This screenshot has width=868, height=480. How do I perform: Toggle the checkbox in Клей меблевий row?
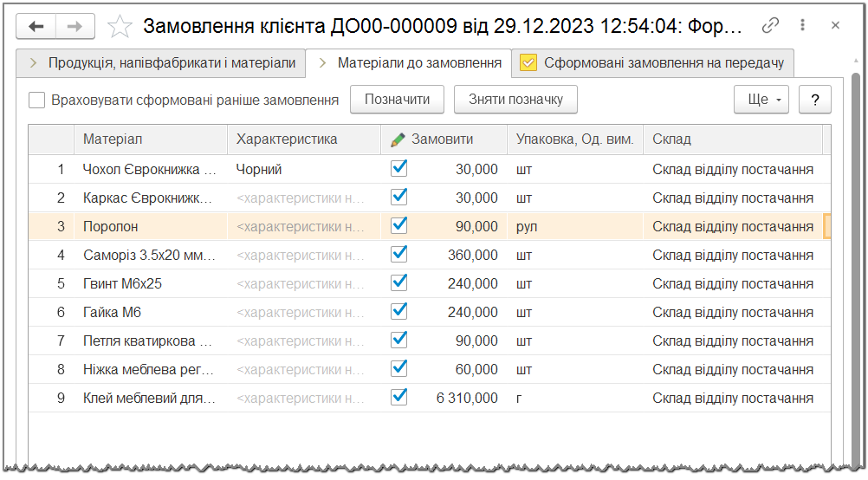[x=399, y=398]
